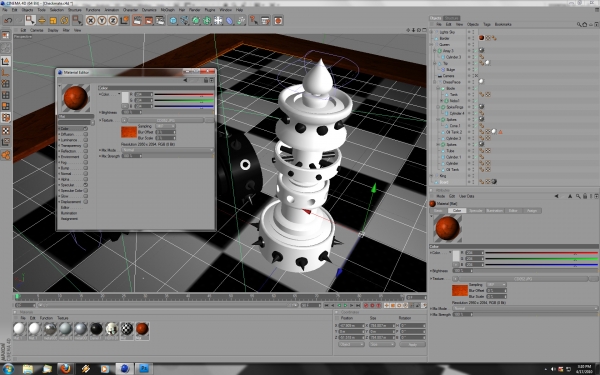Expand the Lights Sky tree node
This screenshot has width=600, height=375.
point(432,32)
